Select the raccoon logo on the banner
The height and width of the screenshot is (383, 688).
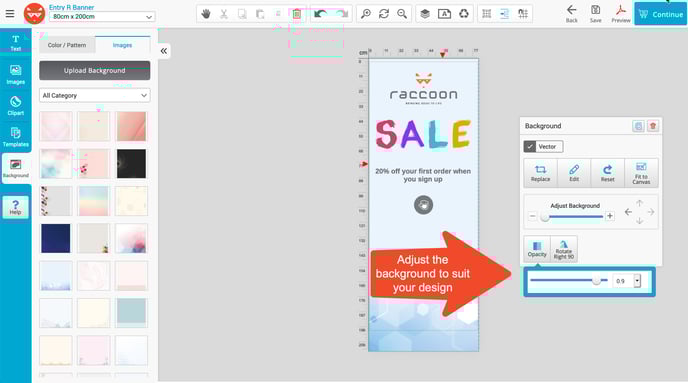tap(423, 89)
